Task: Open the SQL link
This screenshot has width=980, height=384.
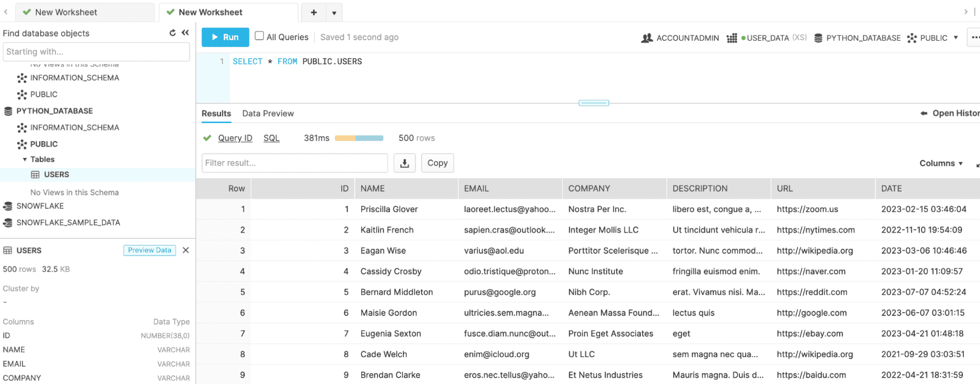Action: 272,138
